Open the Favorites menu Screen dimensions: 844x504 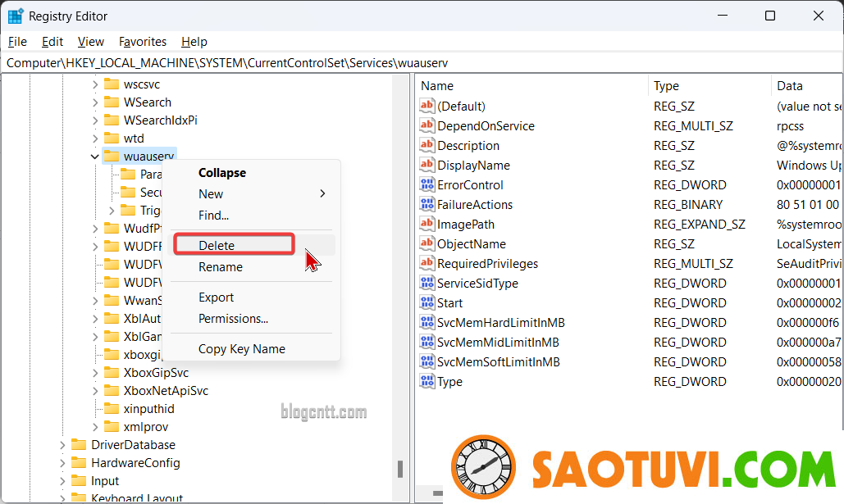(x=143, y=42)
